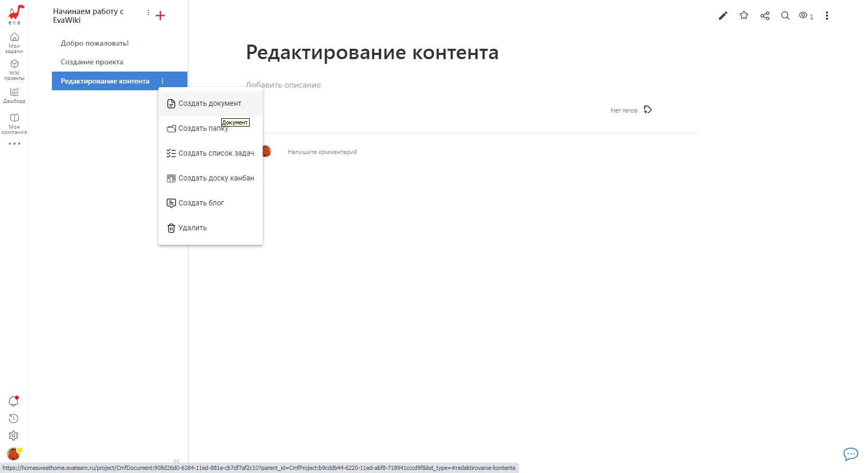This screenshot has width=868, height=473.
Task: Open the chat bubble support icon
Action: pos(850,454)
